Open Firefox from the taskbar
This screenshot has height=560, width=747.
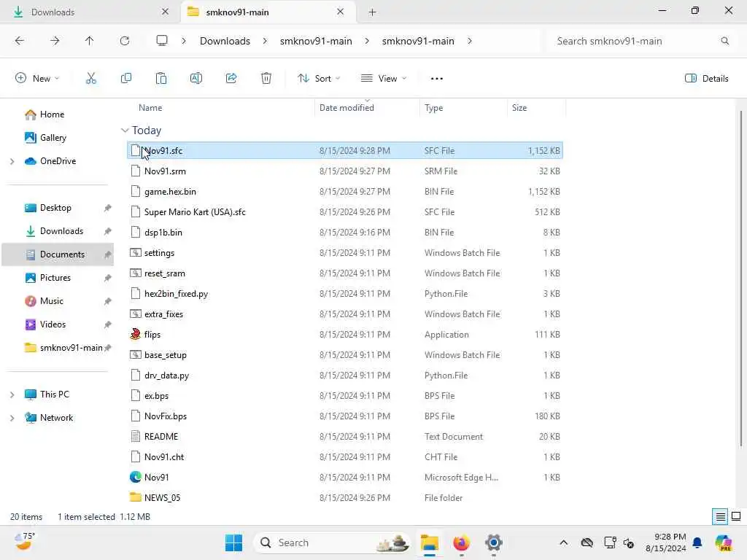click(461, 542)
